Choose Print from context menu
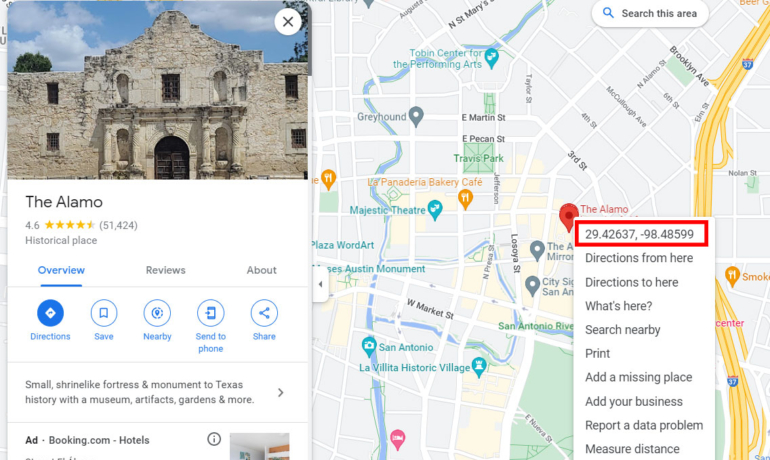Screen dimensions: 770x460 click(x=597, y=353)
